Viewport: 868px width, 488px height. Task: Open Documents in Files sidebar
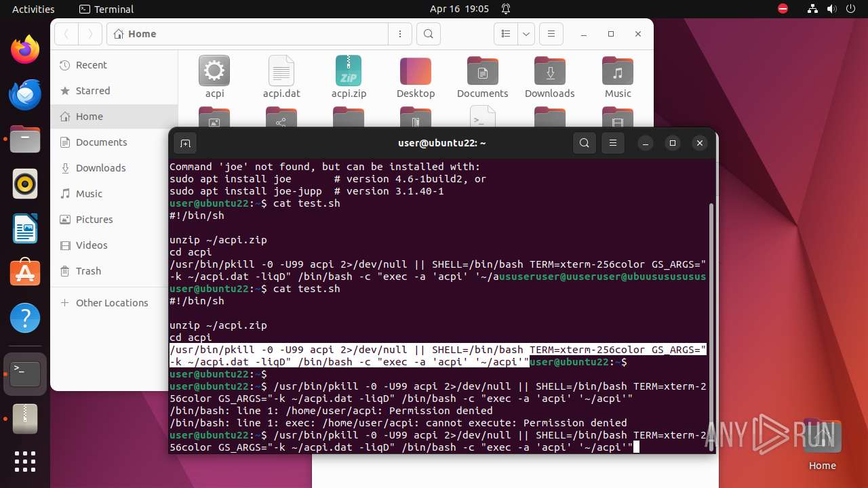(x=114, y=142)
